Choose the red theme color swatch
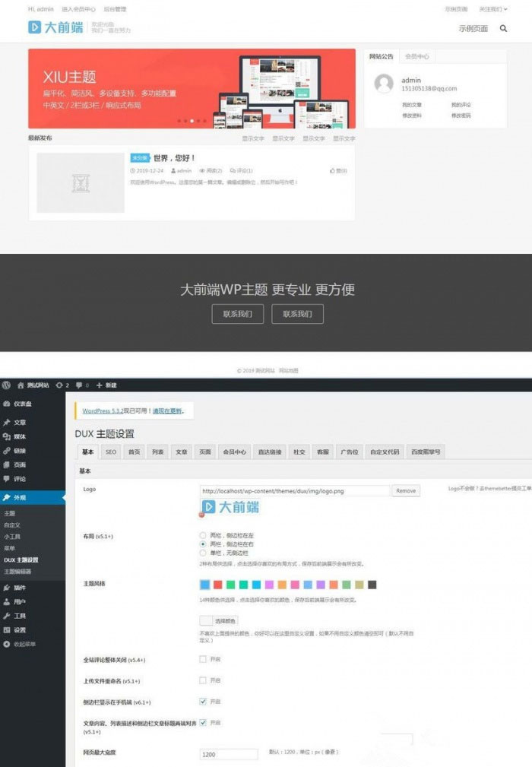The height and width of the screenshot is (767, 532). point(217,585)
